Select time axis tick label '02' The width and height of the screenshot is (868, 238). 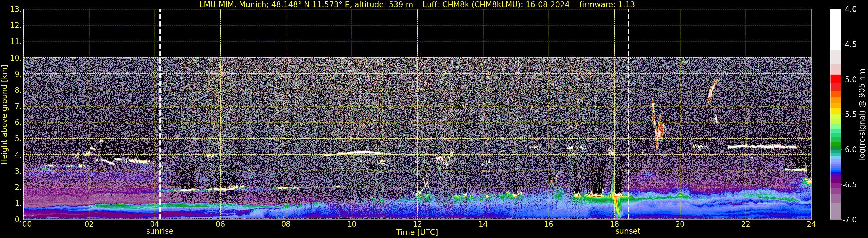pyautogui.click(x=89, y=224)
